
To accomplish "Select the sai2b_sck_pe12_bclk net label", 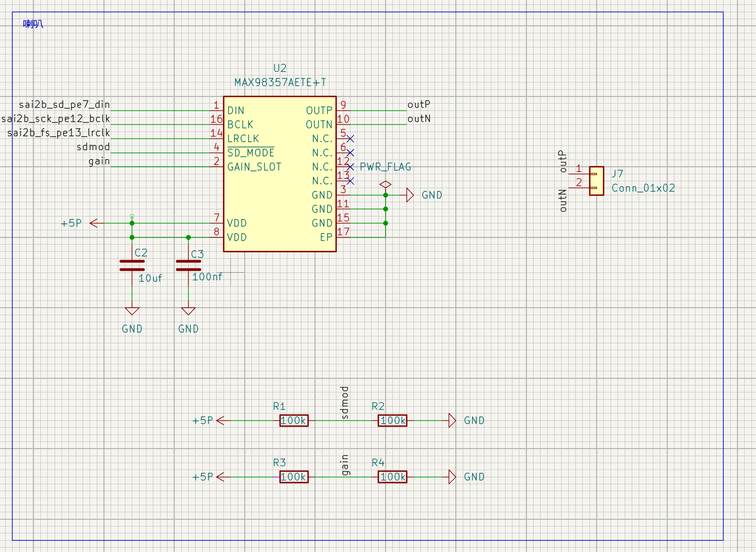I will [56, 118].
